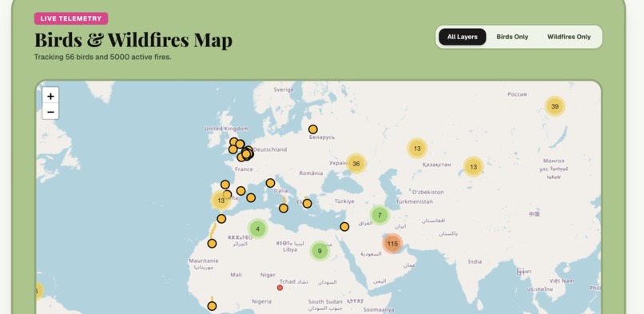Select the bird marker left of Nigeria
This screenshot has height=314, width=644.
(212, 306)
